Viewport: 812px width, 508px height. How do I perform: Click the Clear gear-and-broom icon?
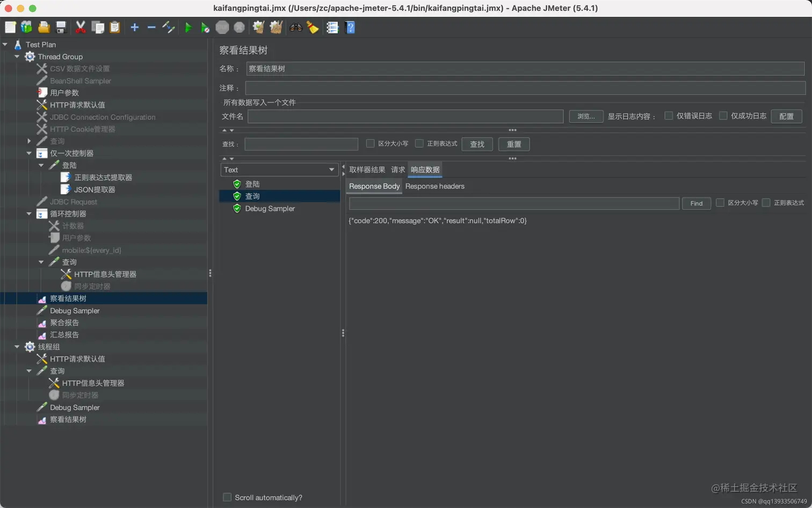pos(259,27)
